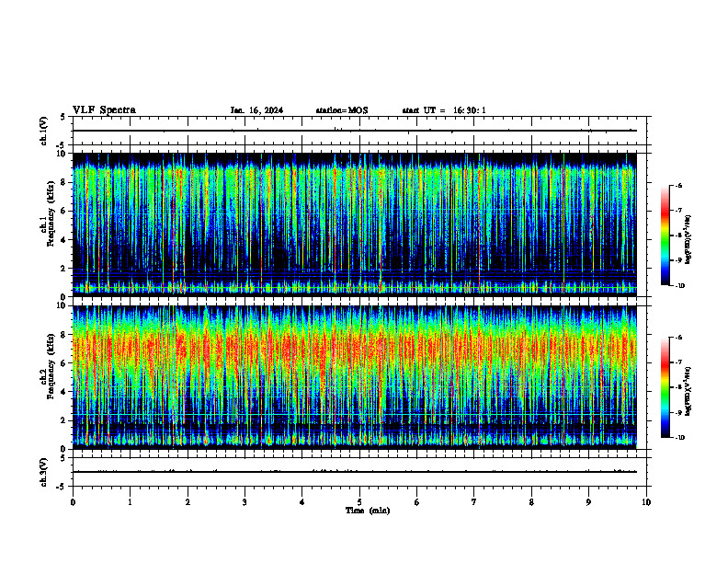Click the time axis tick label "6"
728x563 pixels.
[x=417, y=502]
